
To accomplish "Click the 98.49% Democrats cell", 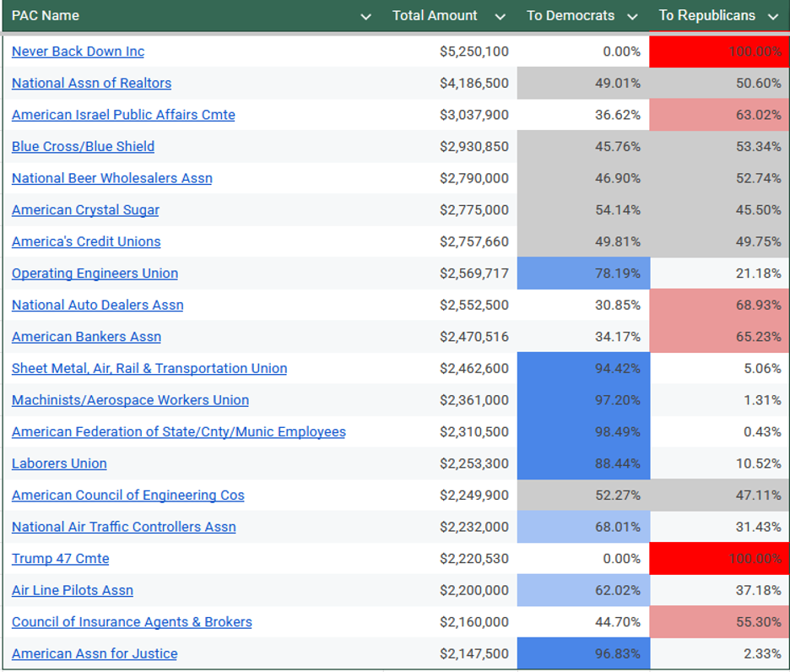I will click(583, 432).
